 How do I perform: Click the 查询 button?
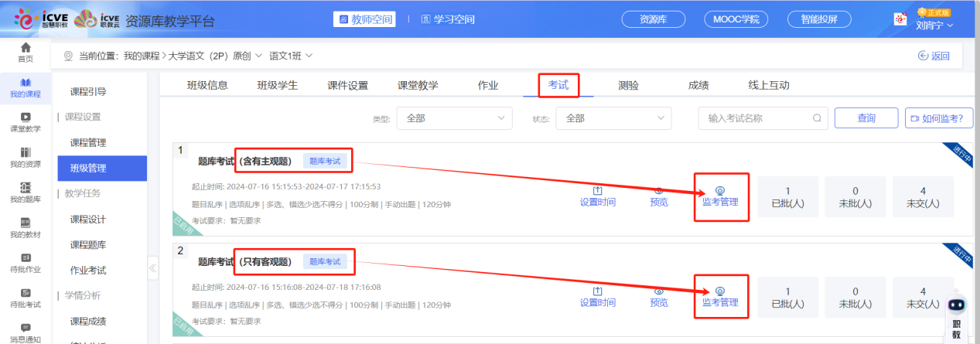point(866,118)
